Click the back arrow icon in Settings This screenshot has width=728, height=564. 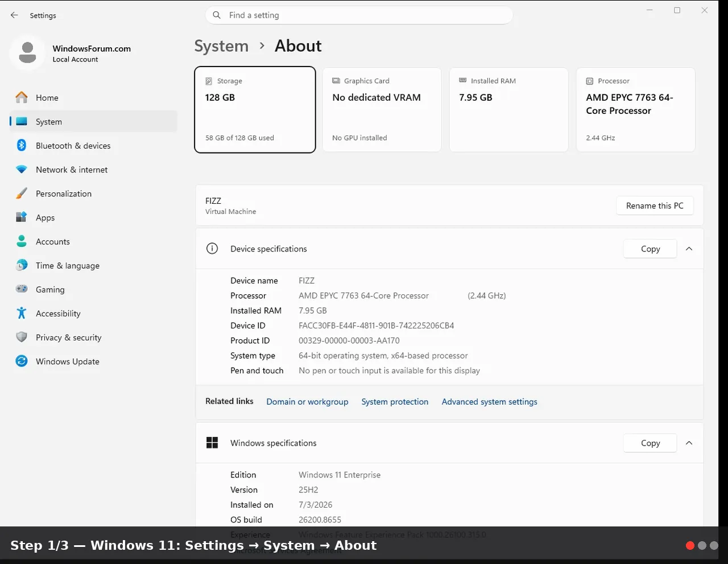pos(14,15)
